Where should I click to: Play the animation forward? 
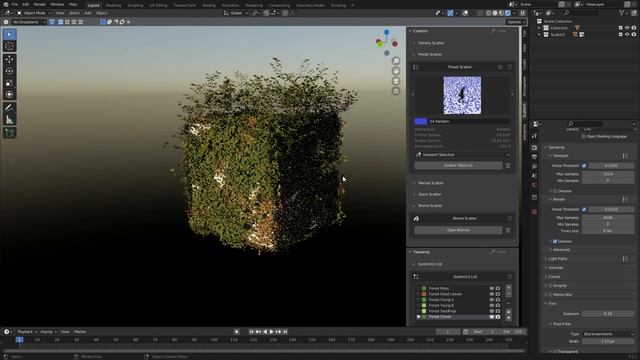pyautogui.click(x=271, y=332)
